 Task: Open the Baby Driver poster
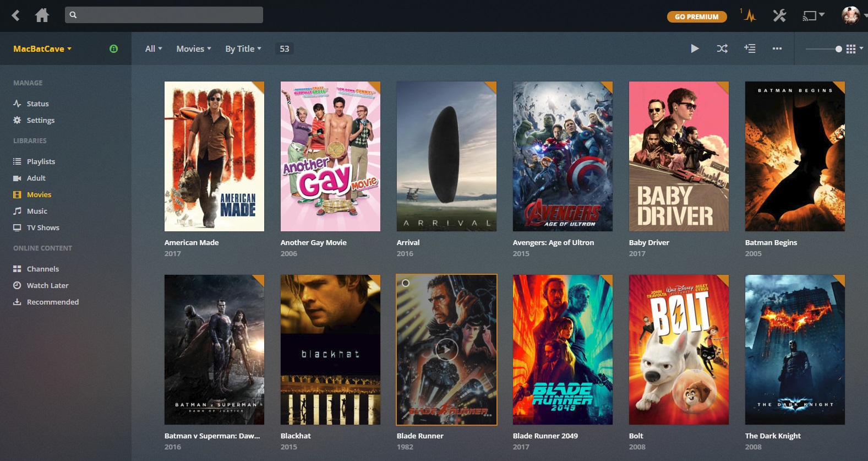tap(679, 156)
